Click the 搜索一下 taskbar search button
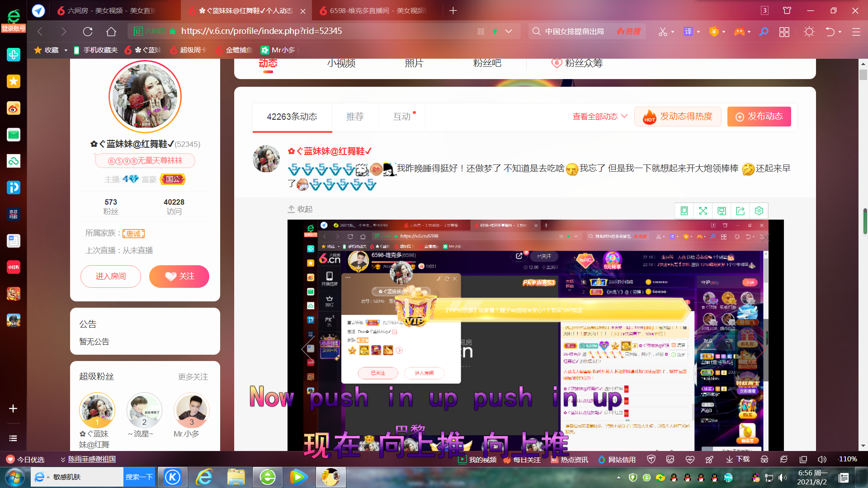This screenshot has width=868, height=488. point(139,477)
